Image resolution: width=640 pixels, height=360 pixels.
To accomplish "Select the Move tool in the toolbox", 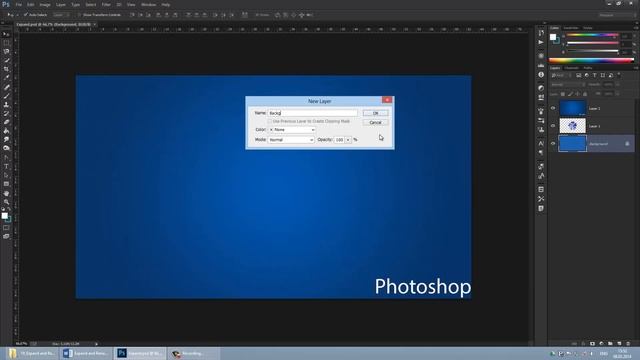I will click(6, 34).
